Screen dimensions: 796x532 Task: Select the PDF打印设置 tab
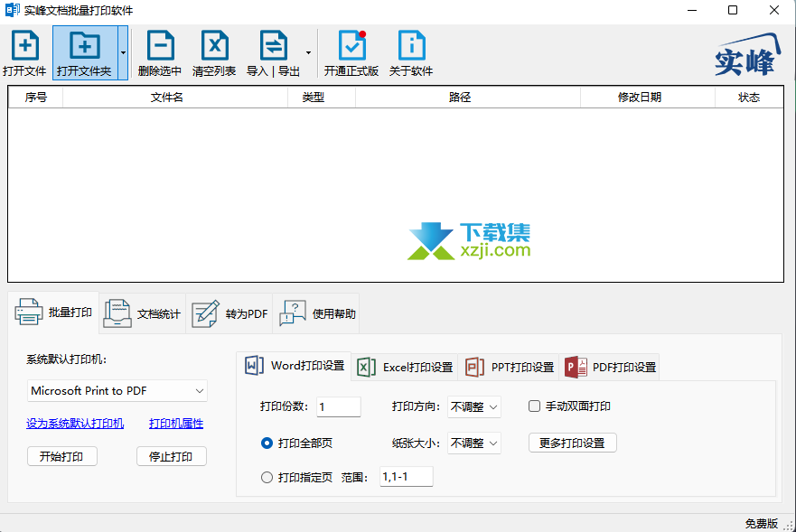click(609, 367)
